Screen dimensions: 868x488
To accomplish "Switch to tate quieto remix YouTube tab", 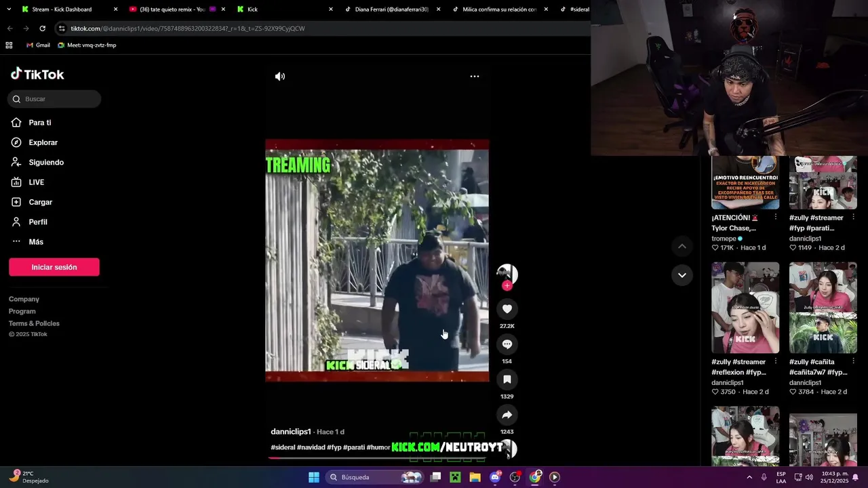I will click(x=176, y=9).
